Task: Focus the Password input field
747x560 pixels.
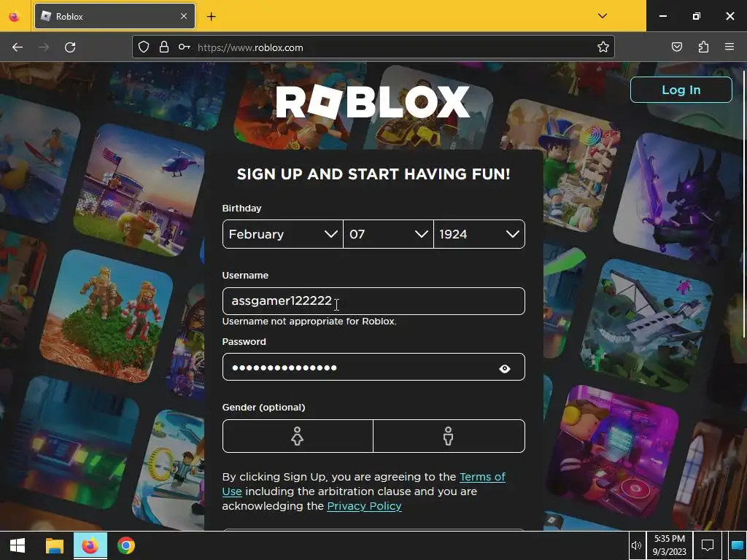Action: point(373,367)
